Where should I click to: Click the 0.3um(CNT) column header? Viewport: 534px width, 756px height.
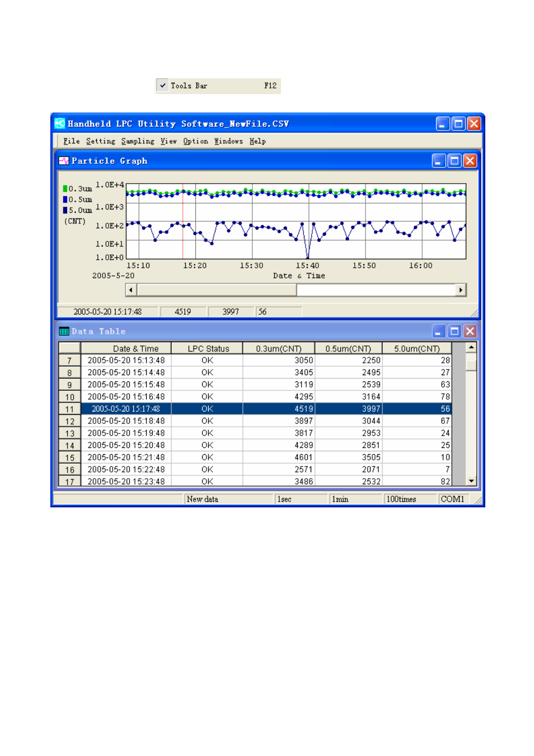click(279, 348)
